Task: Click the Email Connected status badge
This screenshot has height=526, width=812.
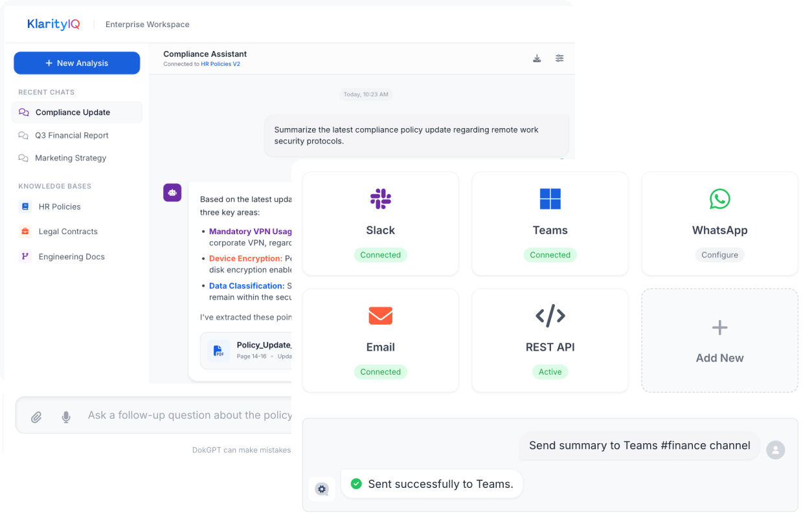Action: (x=381, y=372)
